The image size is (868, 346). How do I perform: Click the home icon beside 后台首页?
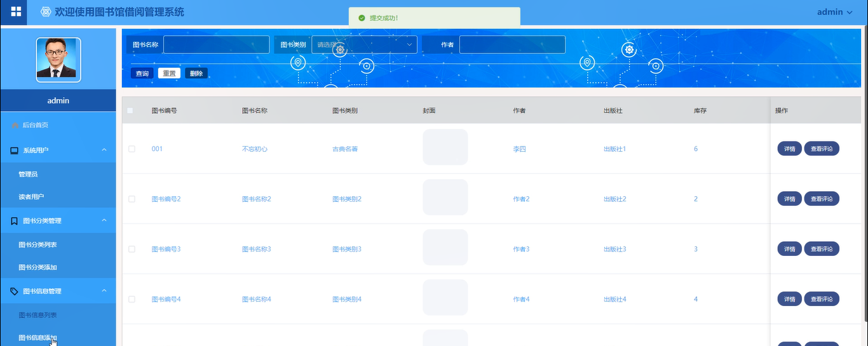pyautogui.click(x=15, y=125)
